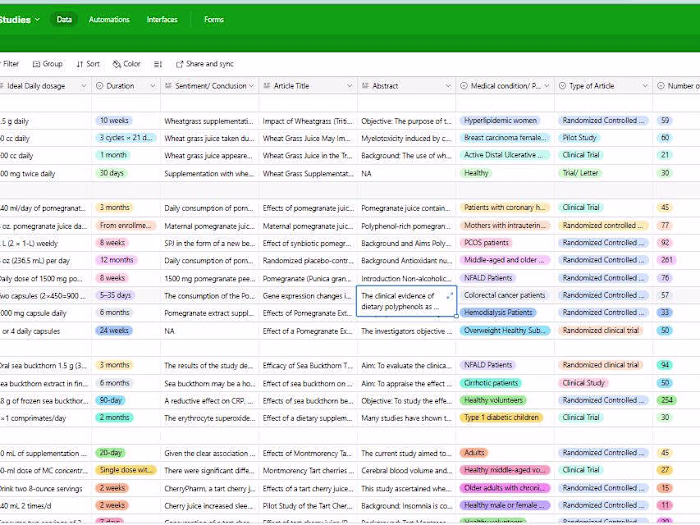Click the 'Clinical Study' article type tag
This screenshot has height=525, width=700.
pos(583,383)
